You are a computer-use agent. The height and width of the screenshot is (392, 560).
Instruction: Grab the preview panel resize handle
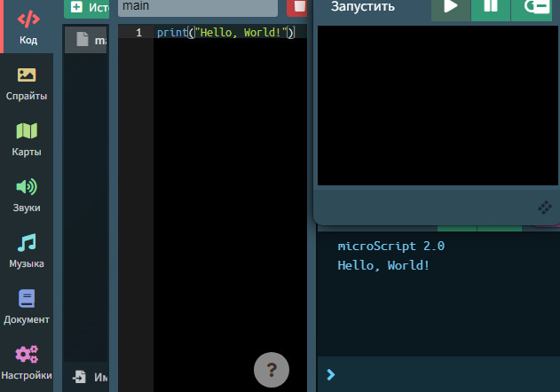point(545,207)
